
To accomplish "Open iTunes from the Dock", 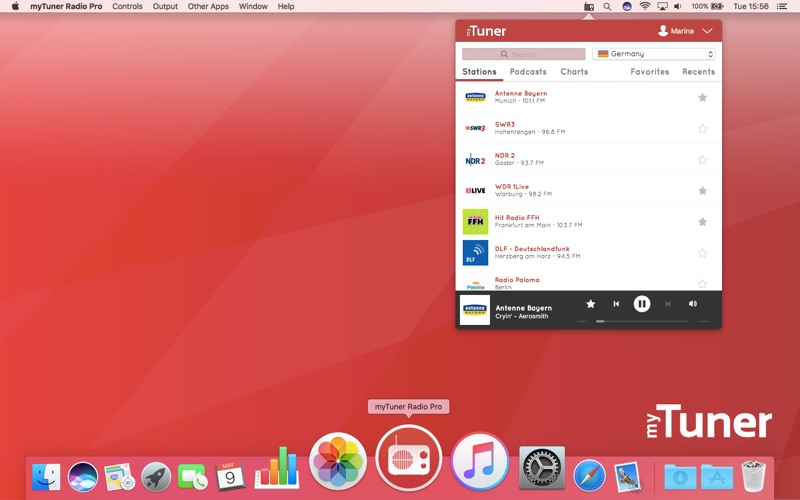I will pos(480,461).
